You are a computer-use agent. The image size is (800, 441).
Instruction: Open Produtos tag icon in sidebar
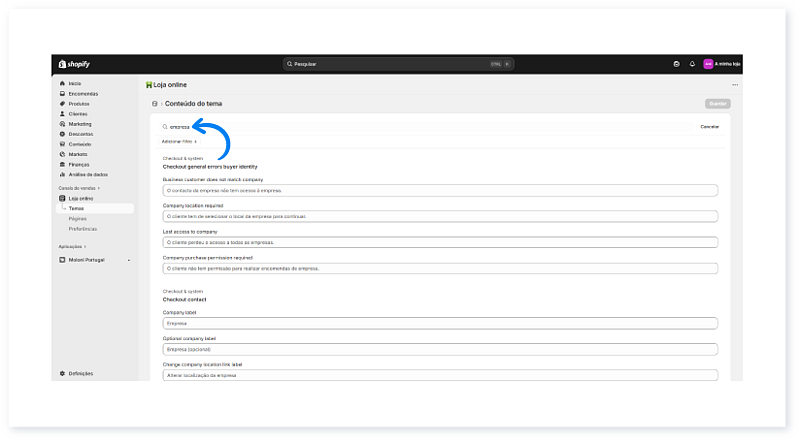coord(62,104)
